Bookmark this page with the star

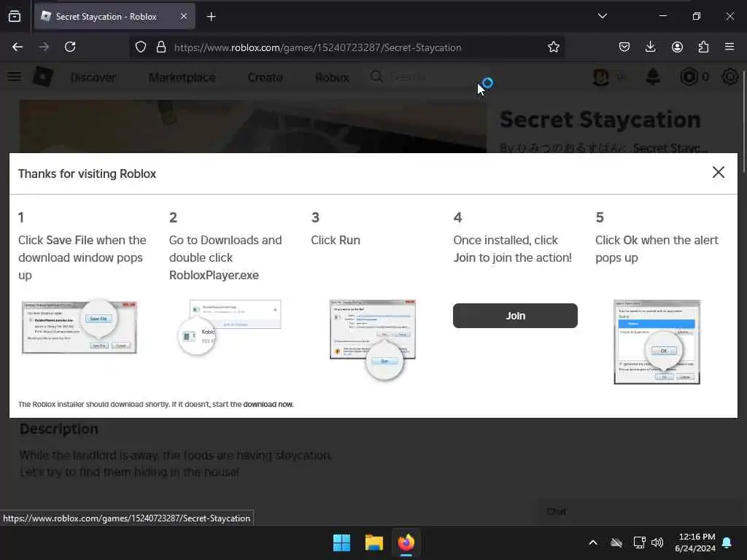(553, 47)
